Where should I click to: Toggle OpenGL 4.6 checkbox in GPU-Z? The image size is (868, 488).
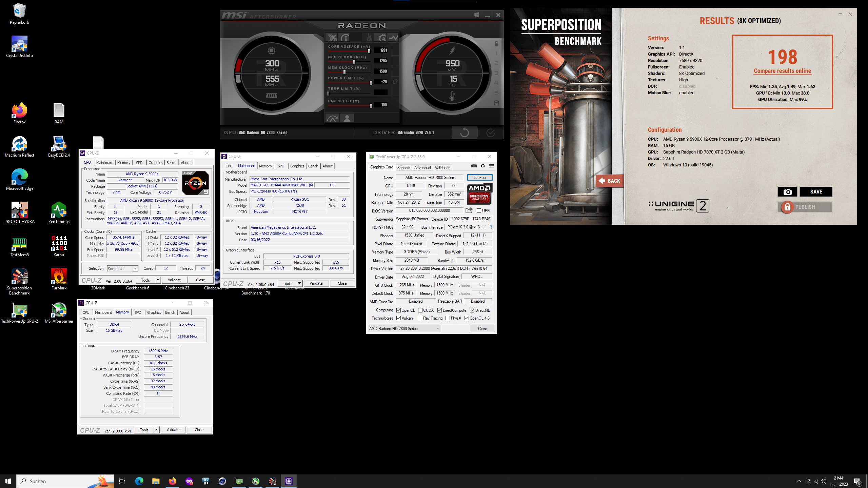point(467,318)
